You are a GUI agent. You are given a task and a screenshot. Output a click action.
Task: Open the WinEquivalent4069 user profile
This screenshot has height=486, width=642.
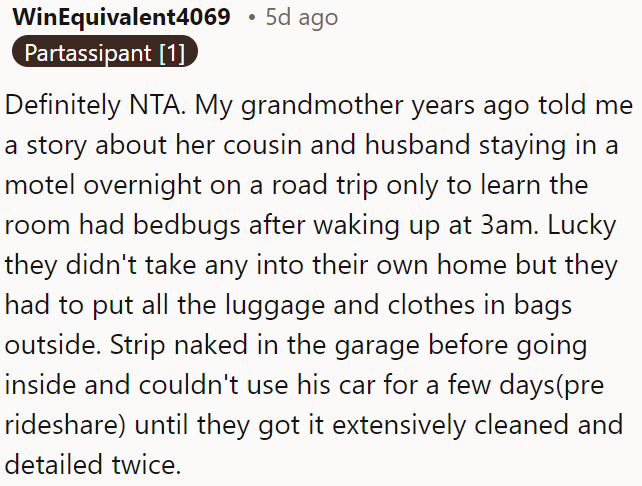point(121,17)
